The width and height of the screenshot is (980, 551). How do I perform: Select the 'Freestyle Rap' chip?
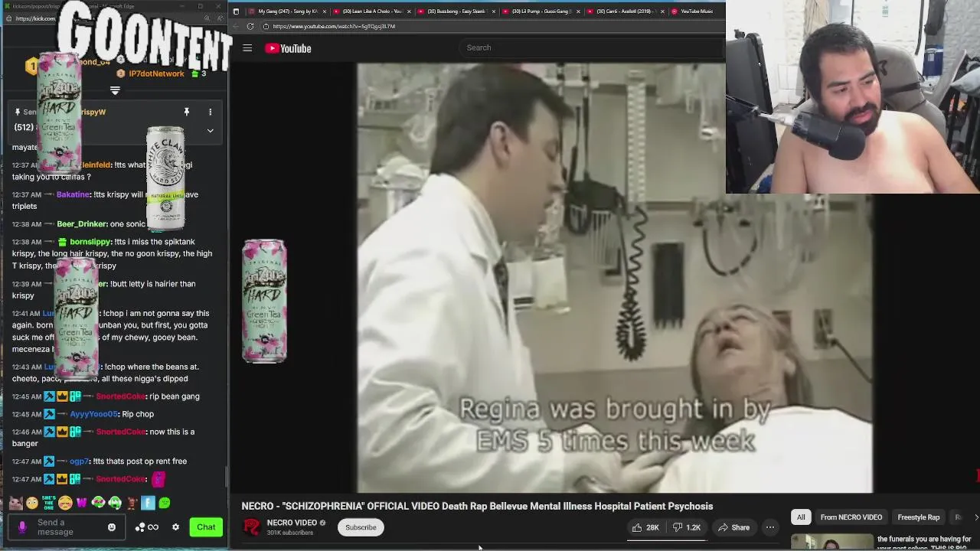pyautogui.click(x=918, y=517)
